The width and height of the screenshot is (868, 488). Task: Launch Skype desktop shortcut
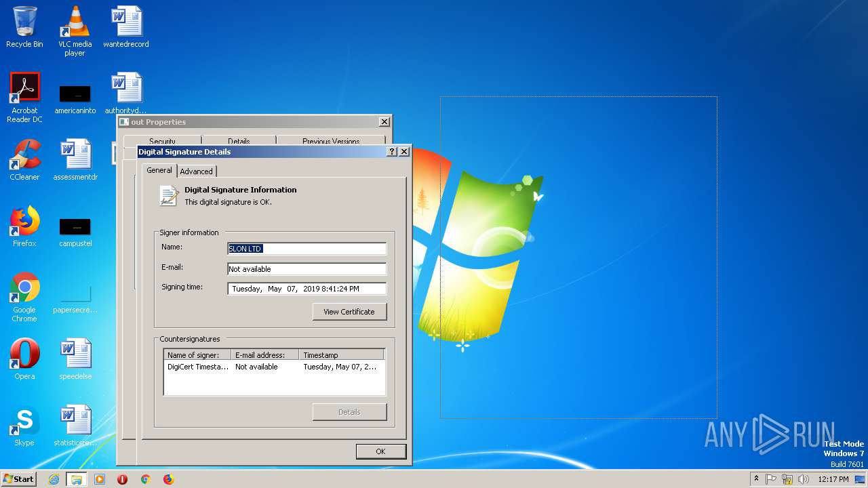click(24, 426)
